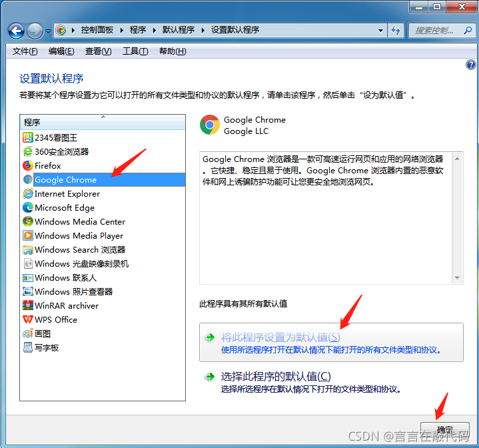Click the Firefox icon in the program list

[28, 165]
